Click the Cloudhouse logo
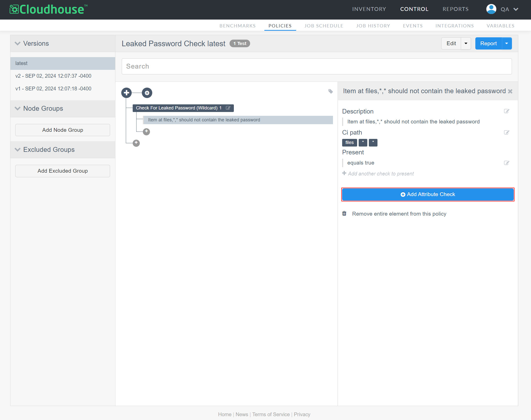The width and height of the screenshot is (531, 420). click(49, 9)
